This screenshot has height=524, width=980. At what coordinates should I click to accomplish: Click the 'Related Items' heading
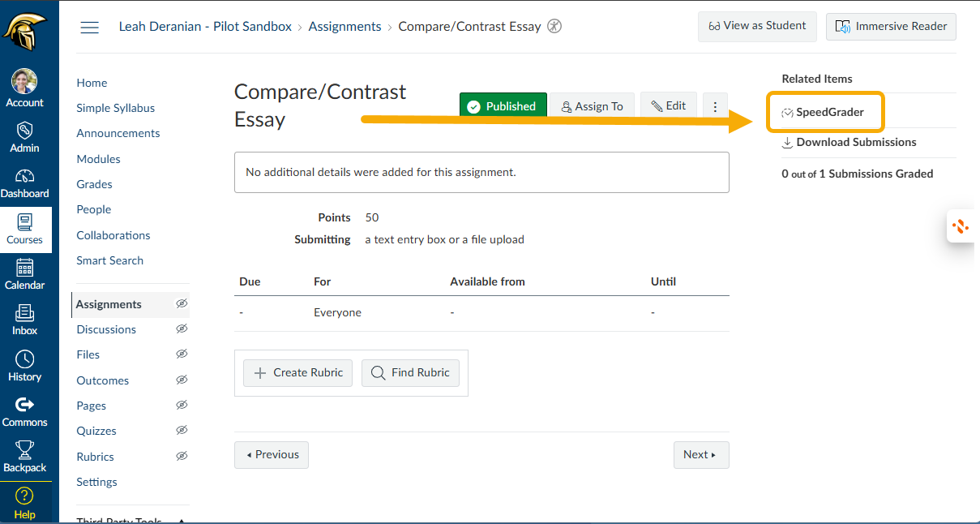[817, 79]
